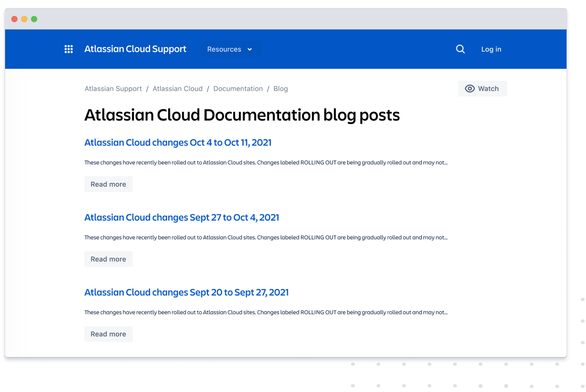
Task: Read more about the Sept 27 changes post
Action: pyautogui.click(x=108, y=259)
